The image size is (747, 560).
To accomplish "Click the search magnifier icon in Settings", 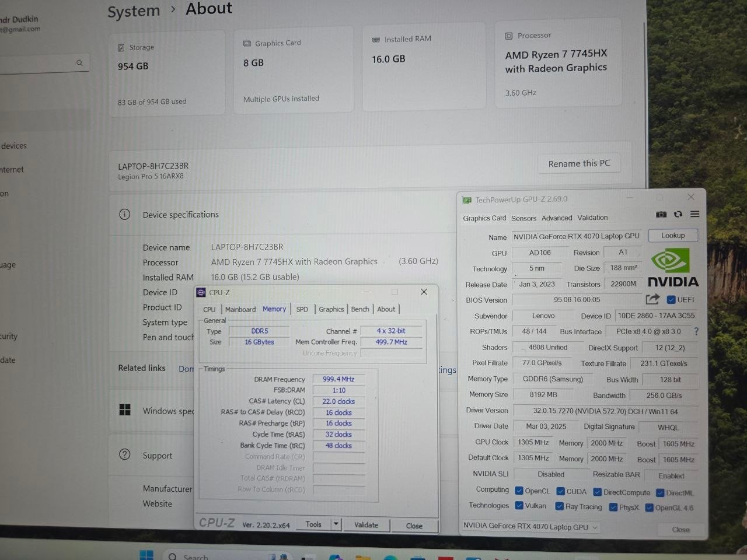I will point(79,63).
